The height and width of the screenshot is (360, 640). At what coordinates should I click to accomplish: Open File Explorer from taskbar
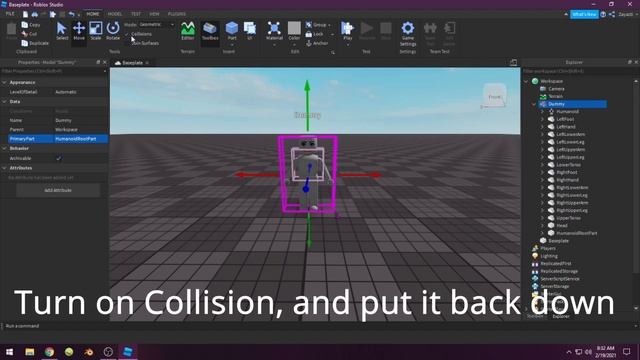point(30,351)
